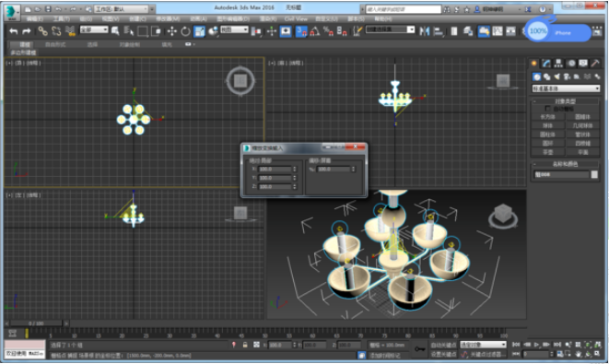Screen dimensions: 609x364
Task: Open the Views (V) menu
Action: coord(111,18)
